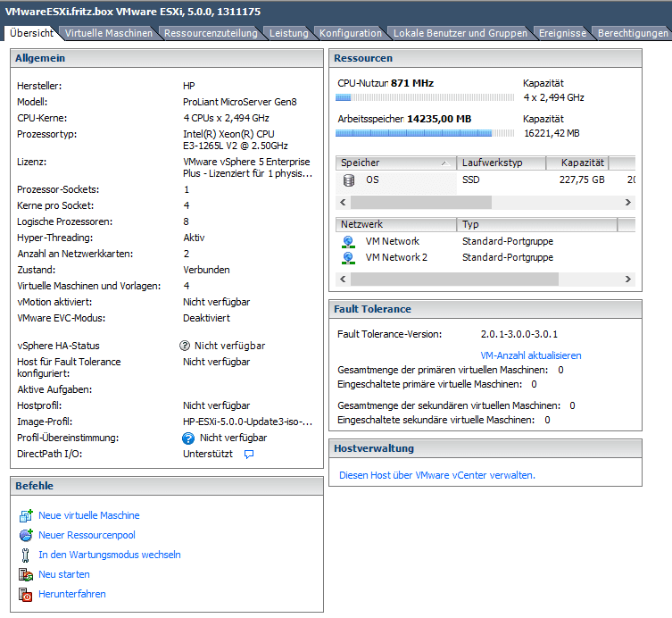This screenshot has width=672, height=618.
Task: Click the Neuer Ressourcenpool icon
Action: 26,535
